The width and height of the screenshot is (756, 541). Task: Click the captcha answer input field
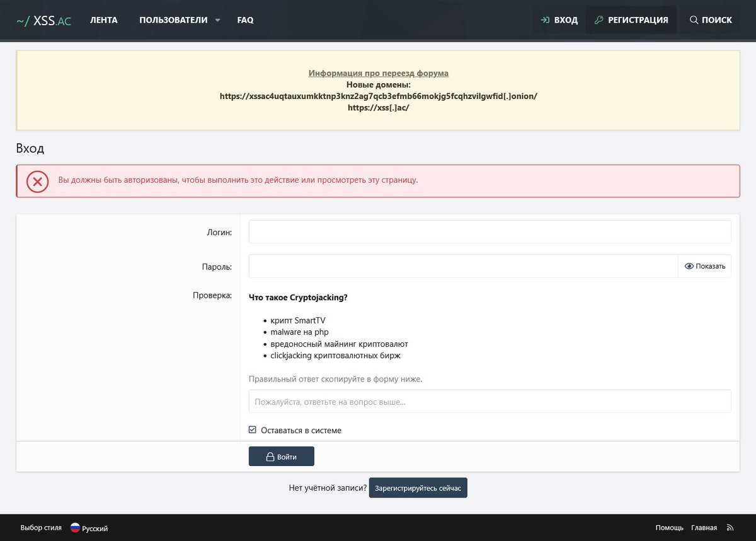click(x=490, y=401)
